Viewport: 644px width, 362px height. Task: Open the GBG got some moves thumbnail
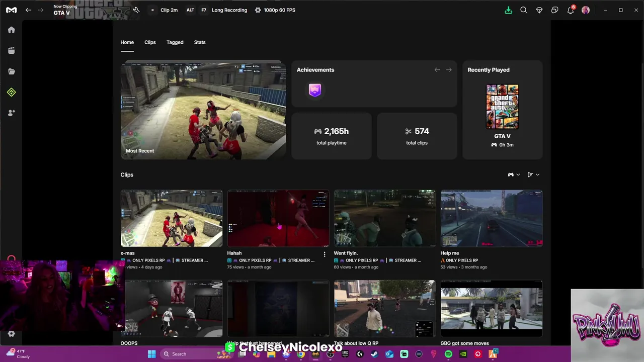(x=492, y=309)
